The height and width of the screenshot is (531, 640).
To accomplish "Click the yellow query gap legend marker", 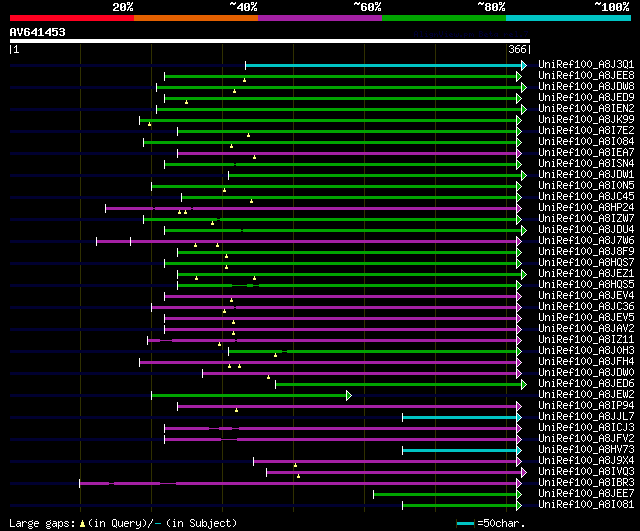I will (x=82, y=524).
